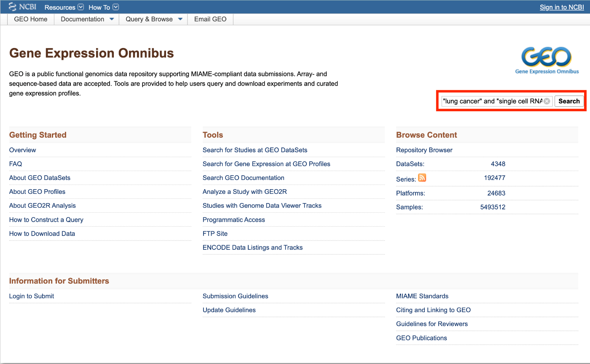Open How to Download Data
Screen dimensions: 590x364
pos(42,233)
